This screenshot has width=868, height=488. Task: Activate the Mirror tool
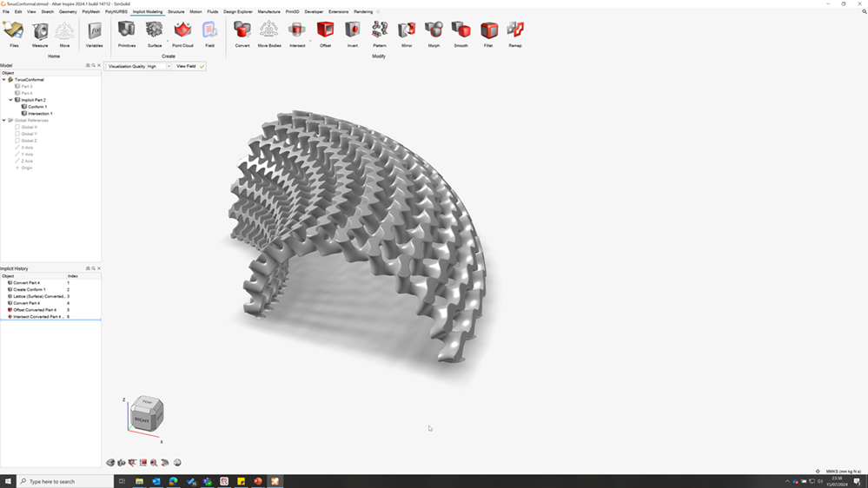[x=407, y=30]
